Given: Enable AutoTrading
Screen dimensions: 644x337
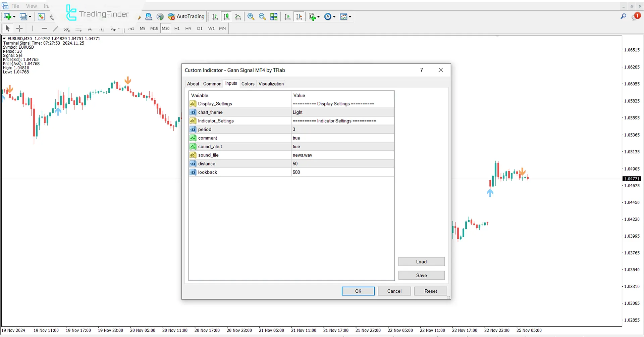Looking at the screenshot, I should (x=186, y=16).
